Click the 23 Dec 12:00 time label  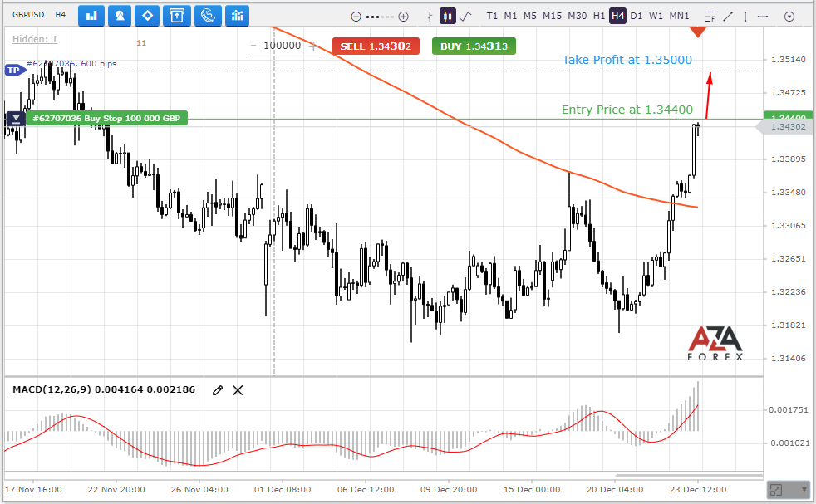(x=698, y=489)
